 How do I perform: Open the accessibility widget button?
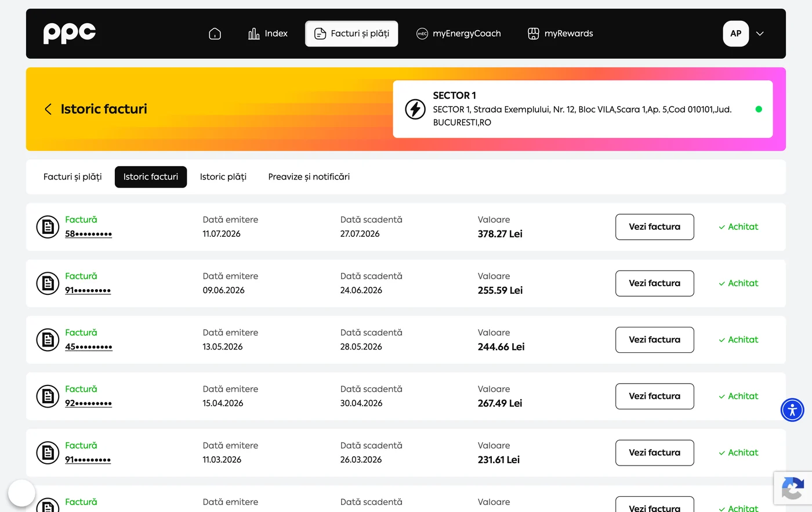coord(792,410)
